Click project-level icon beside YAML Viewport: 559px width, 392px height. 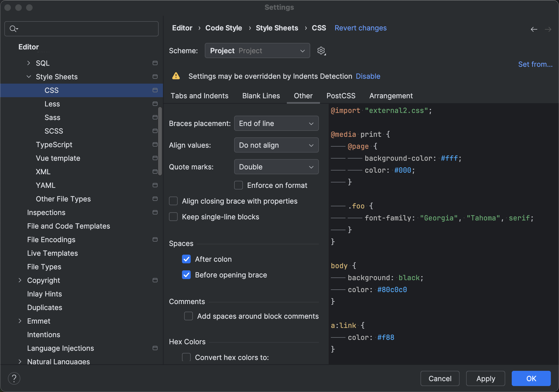(155, 185)
